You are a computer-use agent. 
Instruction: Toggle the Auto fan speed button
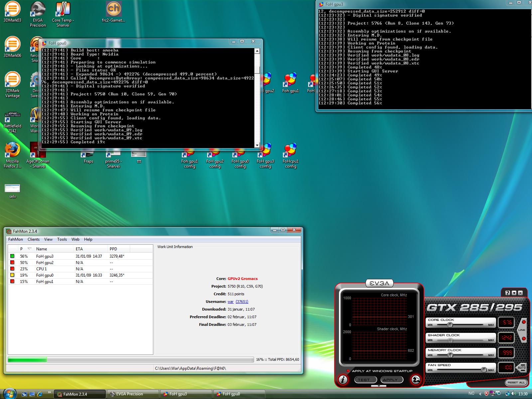pyautogui.click(x=521, y=367)
